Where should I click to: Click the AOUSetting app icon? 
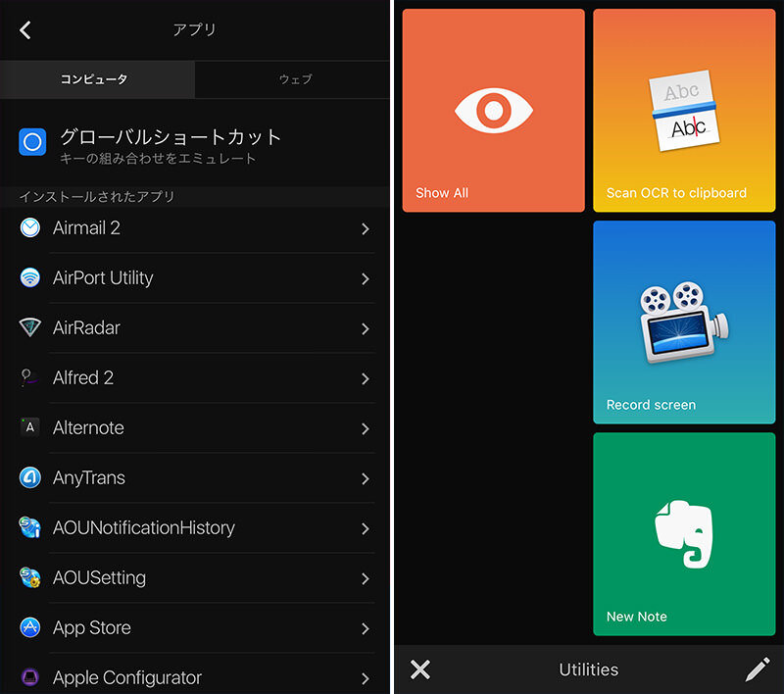tap(30, 577)
